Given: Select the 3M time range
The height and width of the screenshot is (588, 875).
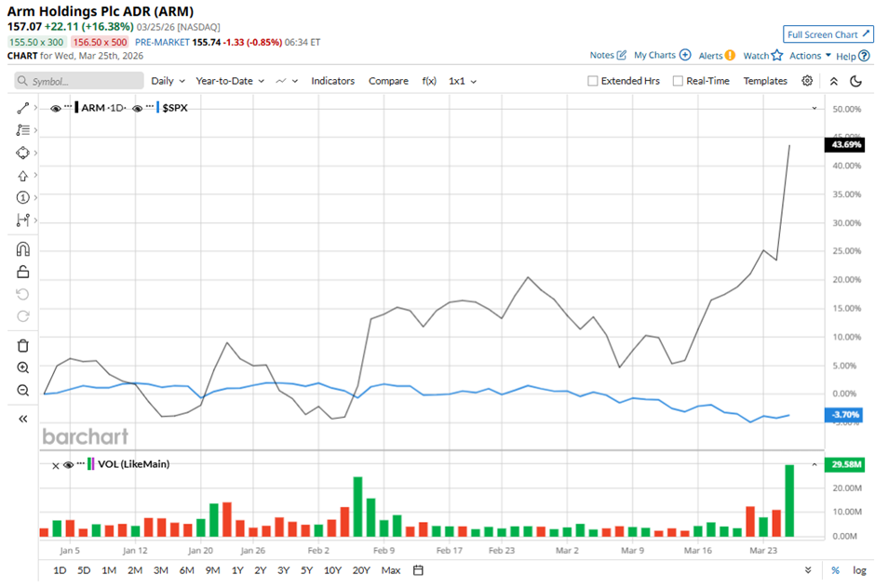Looking at the screenshot, I should (161, 570).
